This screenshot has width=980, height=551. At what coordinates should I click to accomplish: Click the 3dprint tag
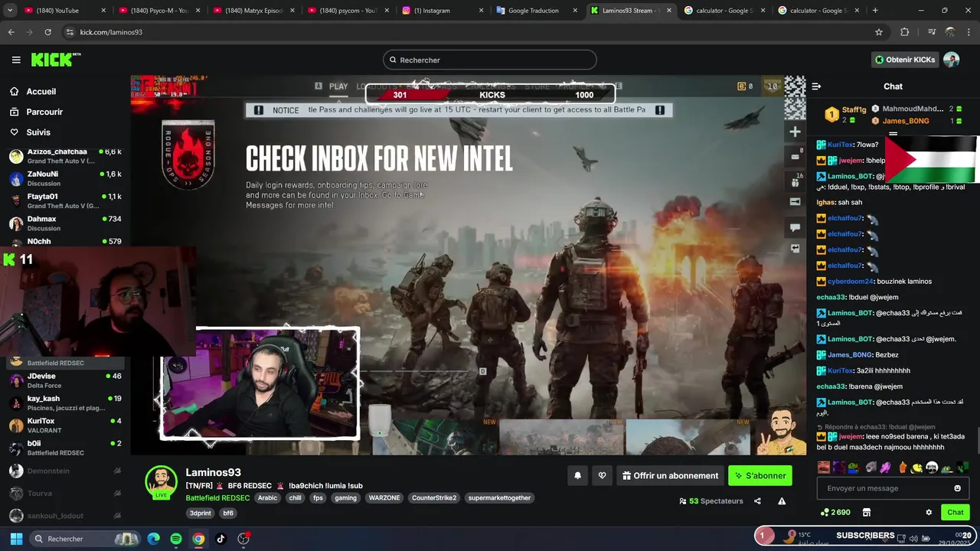pyautogui.click(x=201, y=513)
